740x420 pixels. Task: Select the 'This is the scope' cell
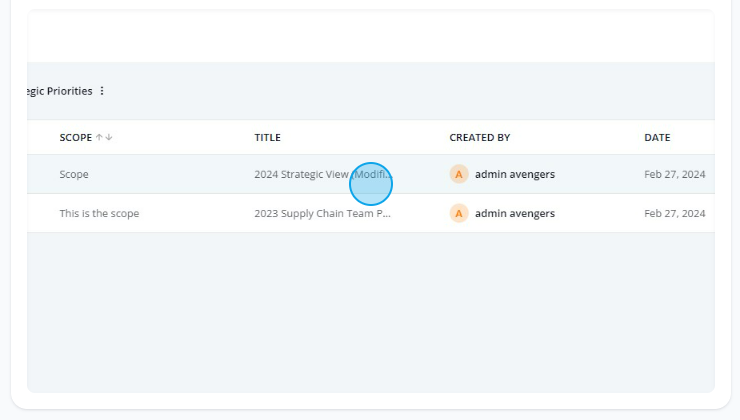click(x=99, y=213)
